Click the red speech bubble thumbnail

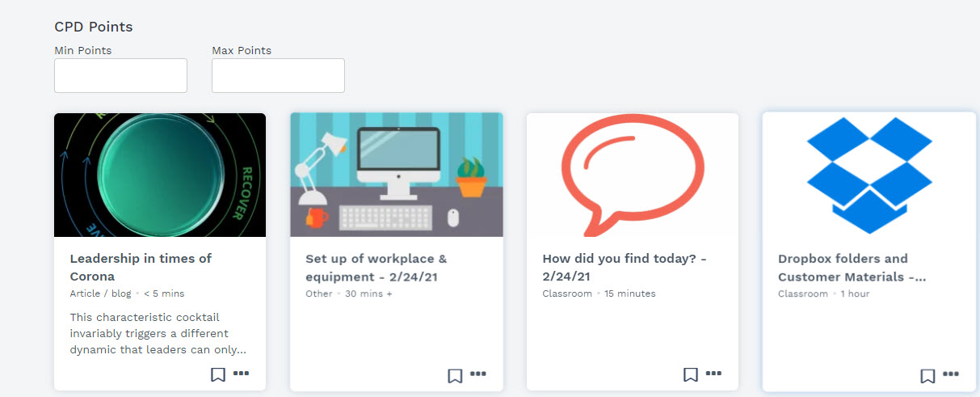[633, 175]
